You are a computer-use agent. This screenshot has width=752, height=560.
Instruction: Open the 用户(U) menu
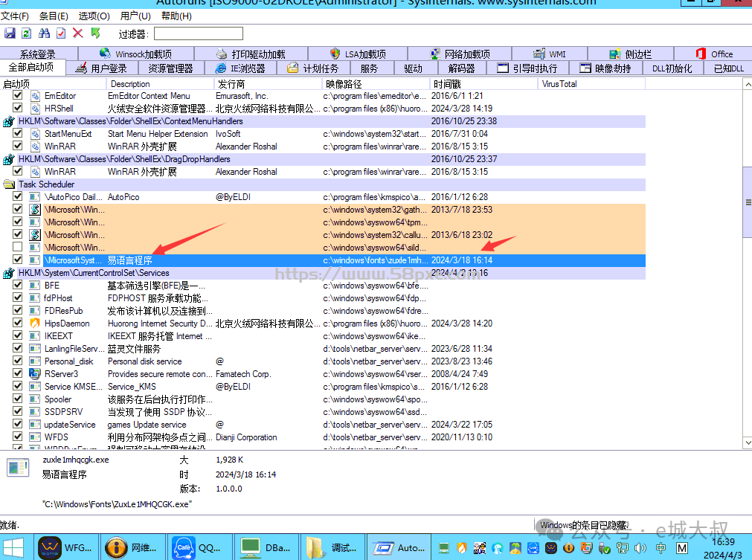pos(135,16)
